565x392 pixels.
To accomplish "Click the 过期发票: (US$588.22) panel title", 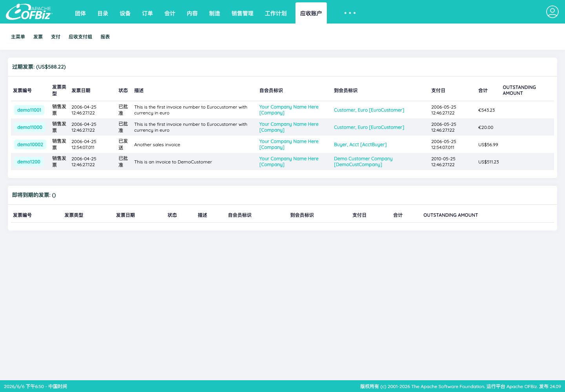I will point(39,67).
